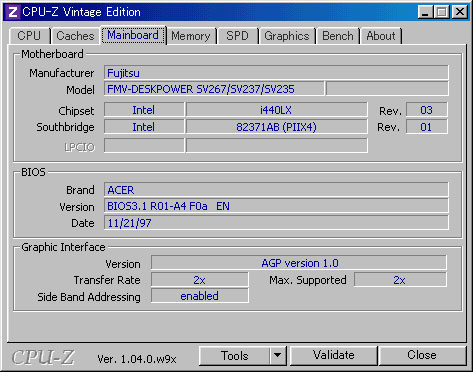Click the Southbridge label

click(x=65, y=127)
